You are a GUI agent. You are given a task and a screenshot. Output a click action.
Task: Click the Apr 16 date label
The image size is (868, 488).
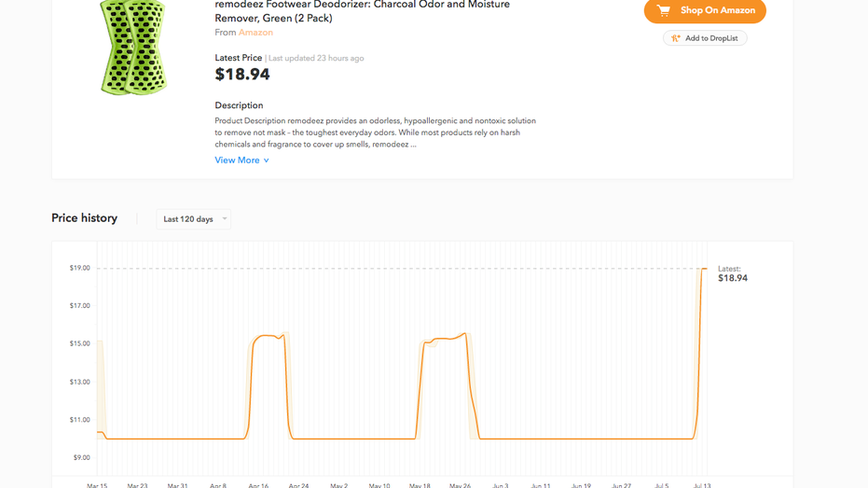point(258,485)
